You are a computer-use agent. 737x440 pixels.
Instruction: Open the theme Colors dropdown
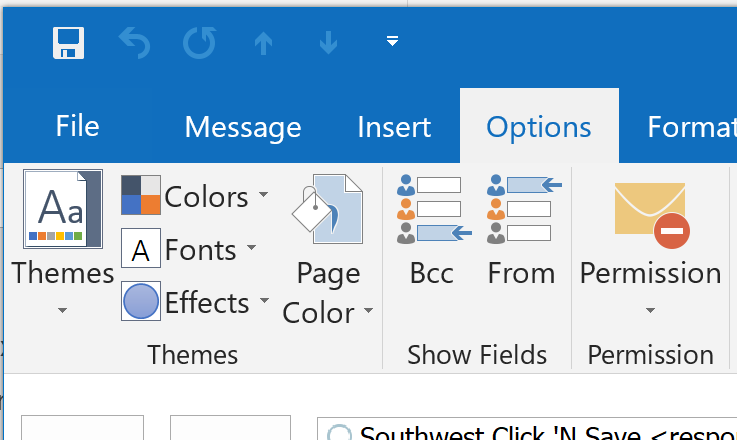195,196
